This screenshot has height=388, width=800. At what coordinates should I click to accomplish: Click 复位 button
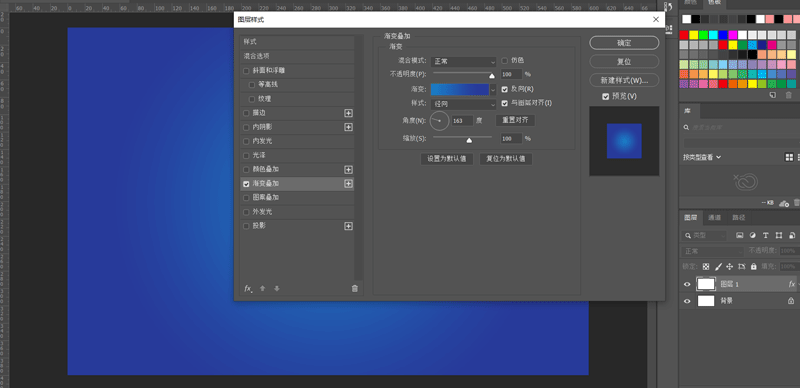(624, 61)
